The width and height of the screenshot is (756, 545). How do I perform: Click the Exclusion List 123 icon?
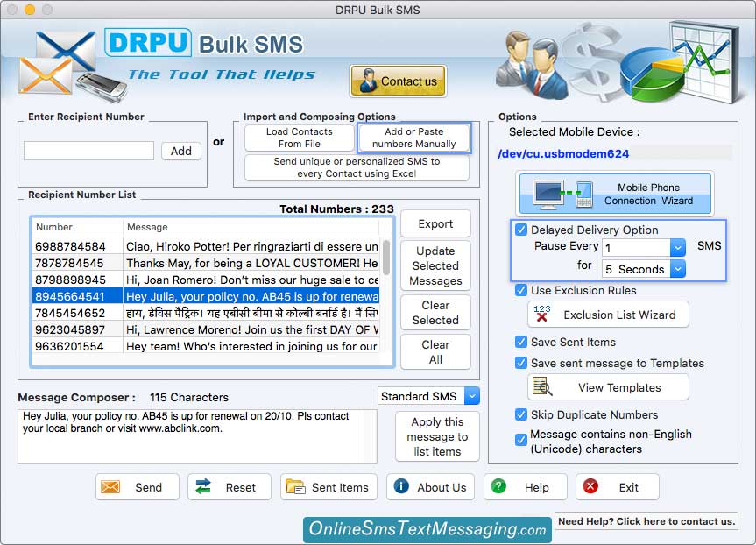542,314
